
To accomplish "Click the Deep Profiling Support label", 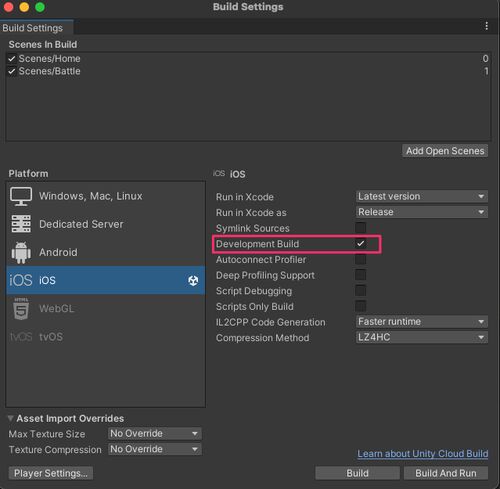I will (265, 275).
